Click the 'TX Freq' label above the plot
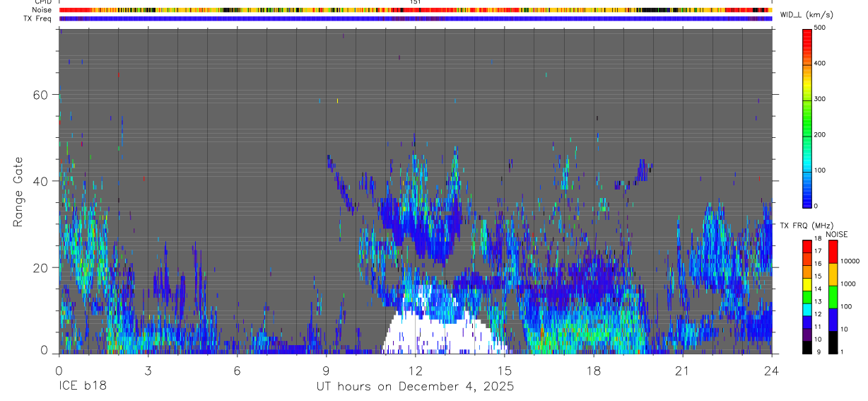 37,18
